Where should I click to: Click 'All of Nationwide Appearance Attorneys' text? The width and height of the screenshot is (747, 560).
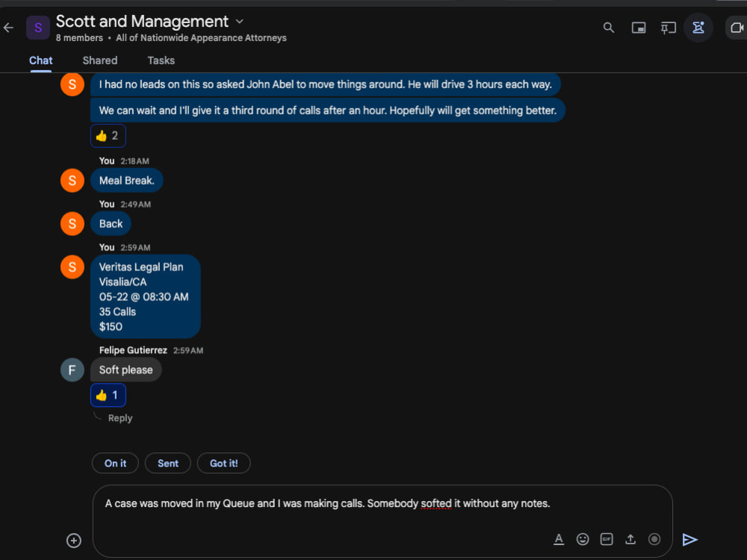[x=201, y=38]
